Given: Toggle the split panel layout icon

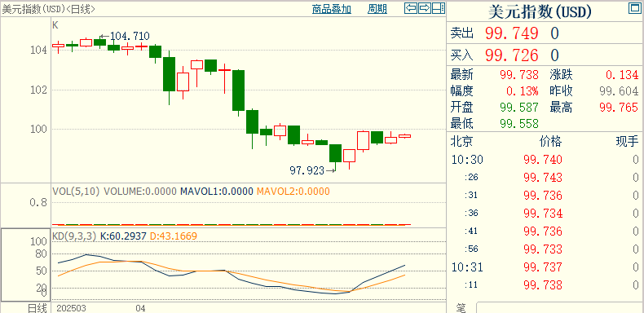Looking at the screenshot, I should [439, 8].
